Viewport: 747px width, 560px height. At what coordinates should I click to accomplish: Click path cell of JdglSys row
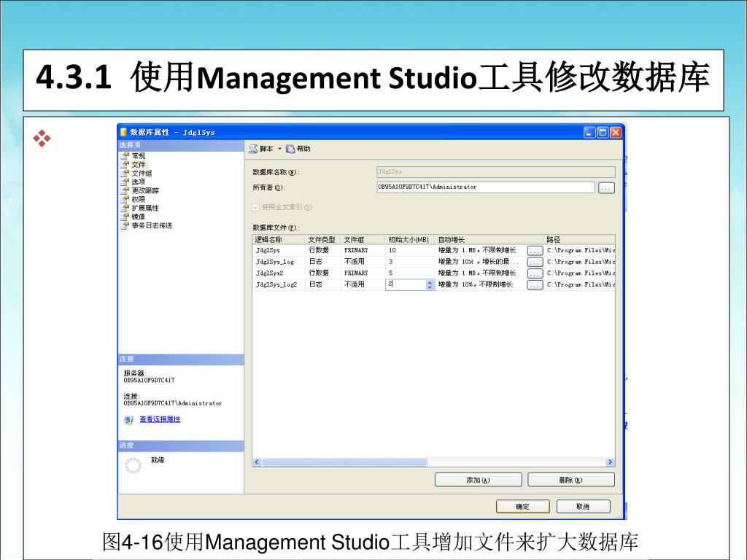pos(579,250)
